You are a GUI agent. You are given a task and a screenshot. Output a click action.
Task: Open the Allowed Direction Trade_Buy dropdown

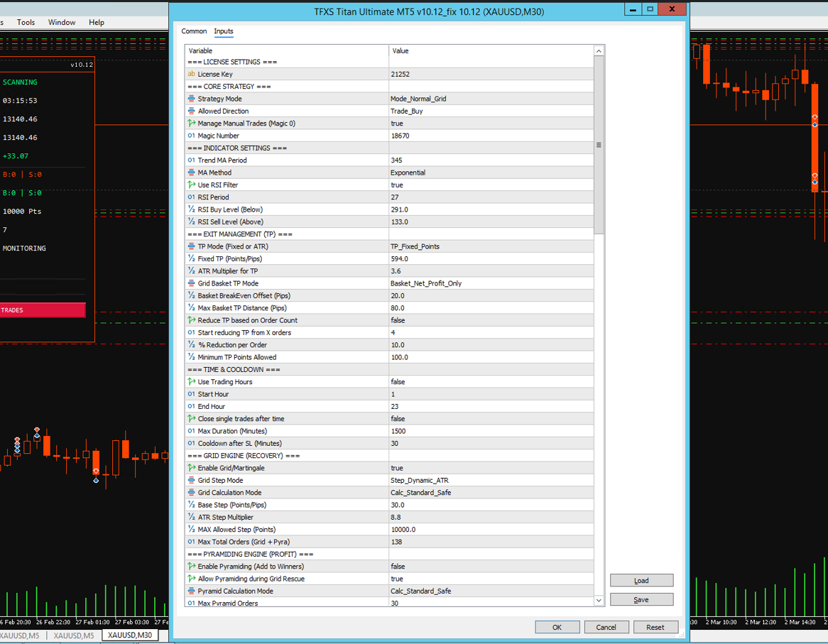(491, 111)
